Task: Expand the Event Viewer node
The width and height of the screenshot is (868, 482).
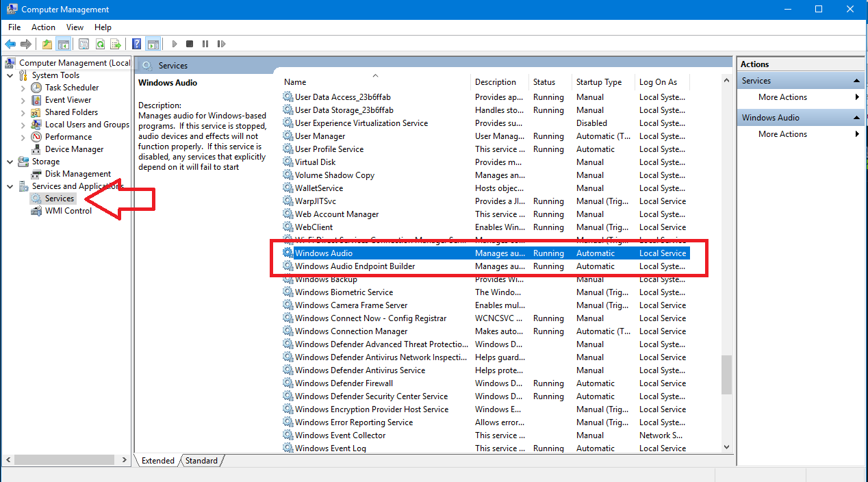Action: point(23,100)
